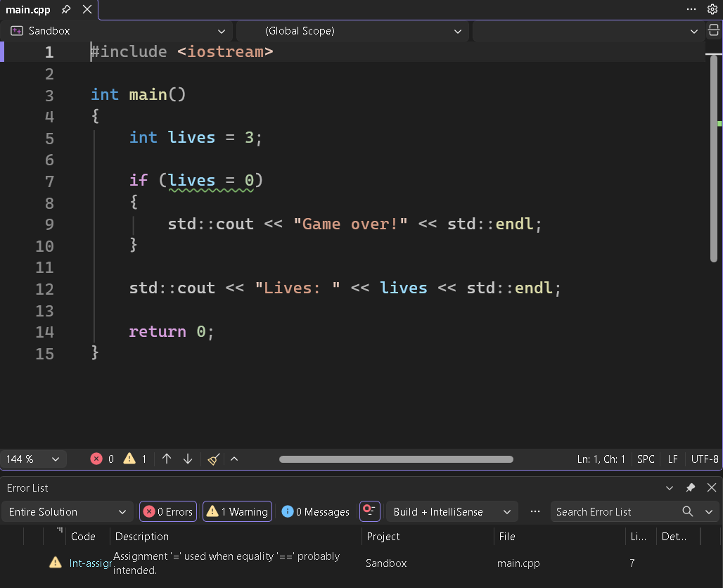
Task: Close the main.cpp tab
Action: [87, 9]
